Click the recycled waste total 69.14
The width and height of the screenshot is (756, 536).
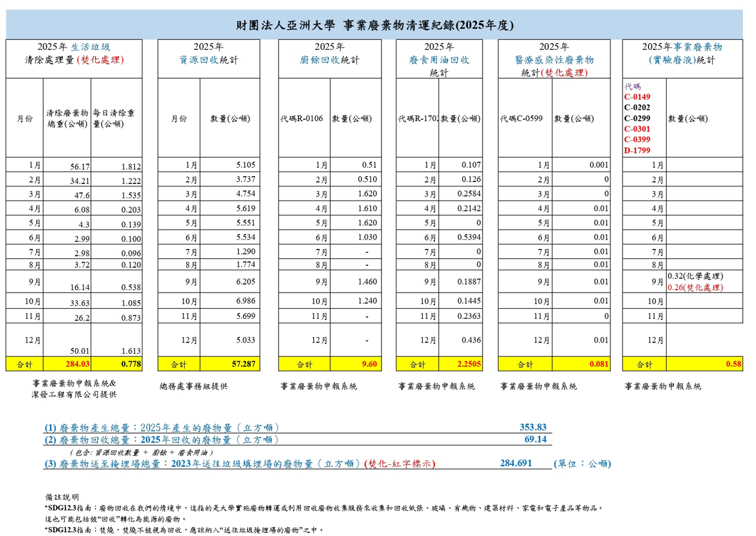(536, 439)
